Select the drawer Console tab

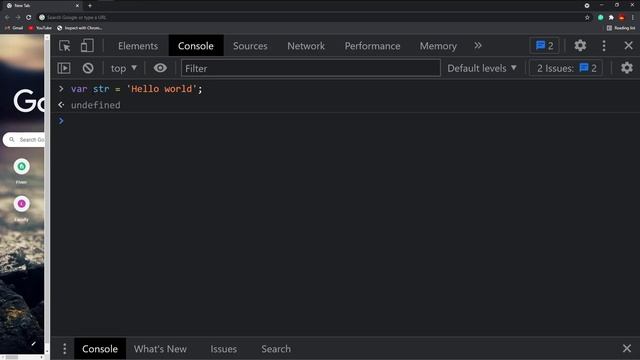point(100,349)
